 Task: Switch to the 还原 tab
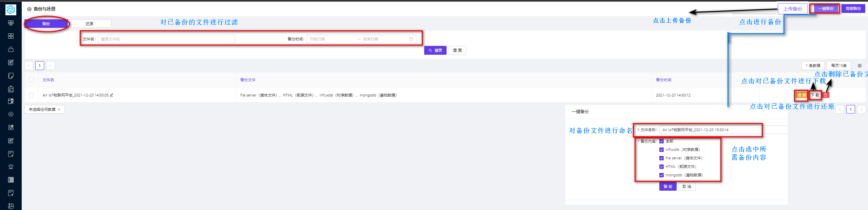[90, 24]
